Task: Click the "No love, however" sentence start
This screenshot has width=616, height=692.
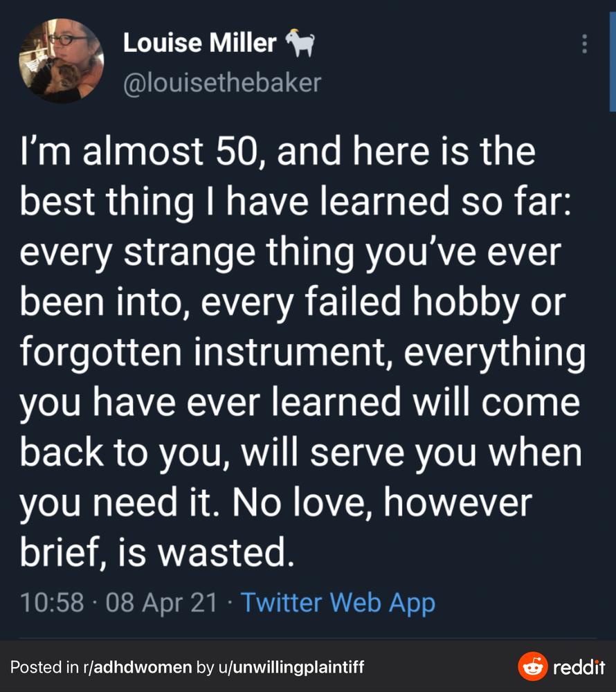Action: [382, 502]
